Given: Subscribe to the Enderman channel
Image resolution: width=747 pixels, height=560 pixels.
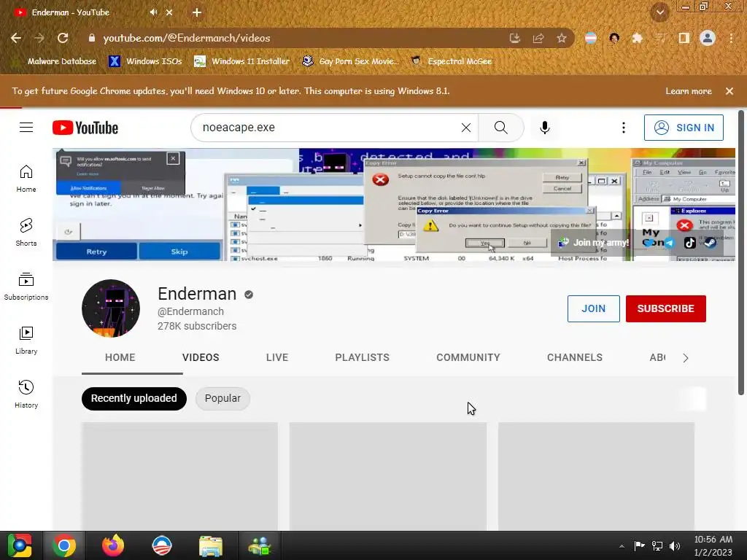Looking at the screenshot, I should (665, 308).
